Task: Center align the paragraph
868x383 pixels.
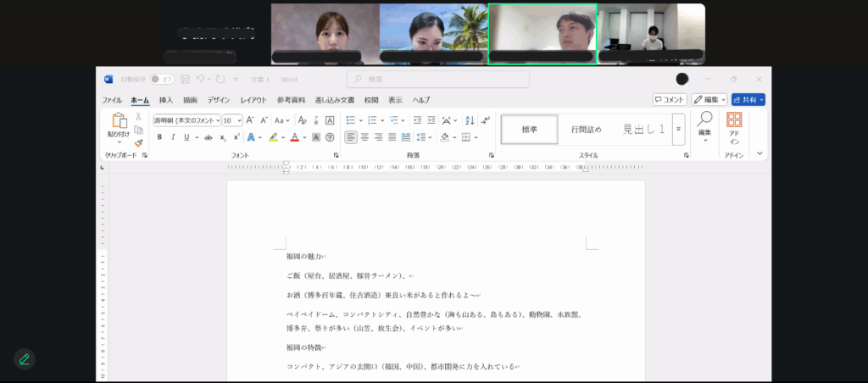Action: click(364, 137)
